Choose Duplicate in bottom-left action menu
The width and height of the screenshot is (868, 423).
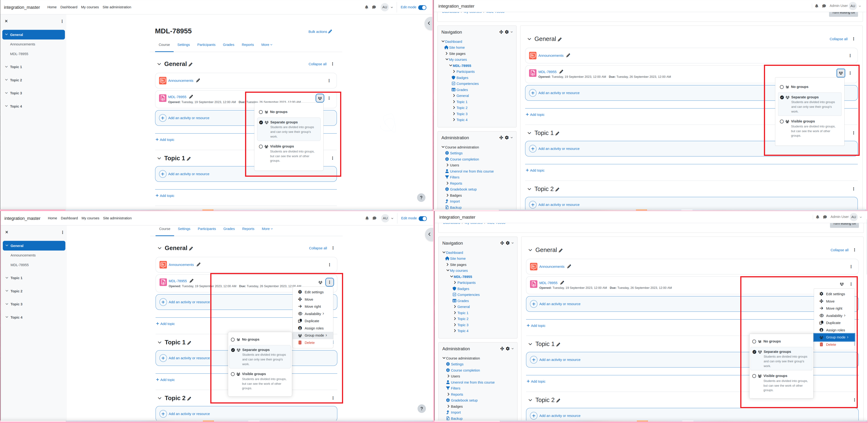[x=313, y=321]
